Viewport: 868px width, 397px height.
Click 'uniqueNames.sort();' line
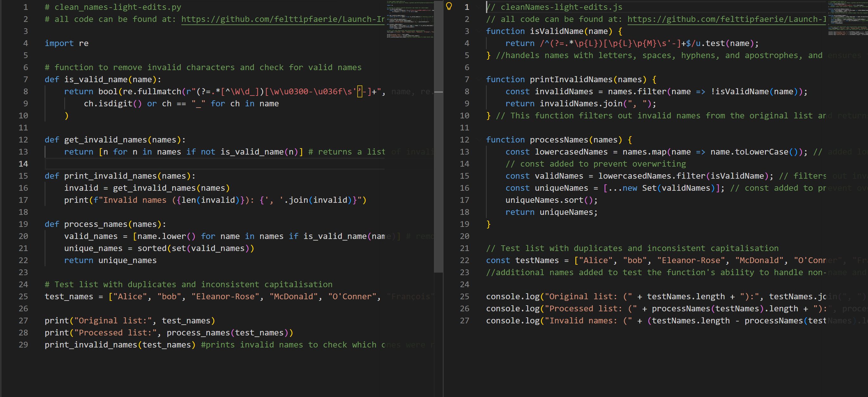[552, 200]
